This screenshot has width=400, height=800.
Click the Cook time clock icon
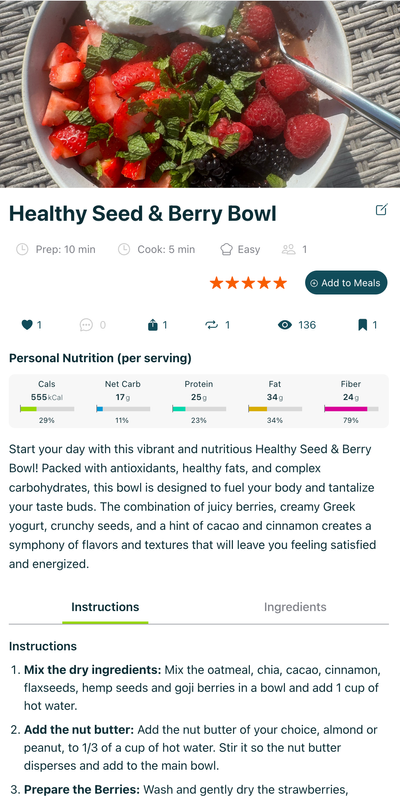click(124, 249)
